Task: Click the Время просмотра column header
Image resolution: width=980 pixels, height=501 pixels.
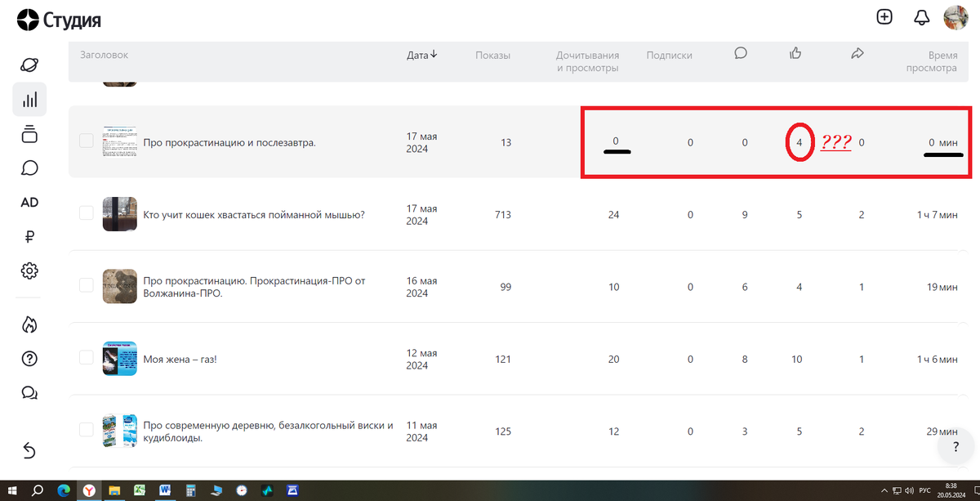Action: pos(931,61)
